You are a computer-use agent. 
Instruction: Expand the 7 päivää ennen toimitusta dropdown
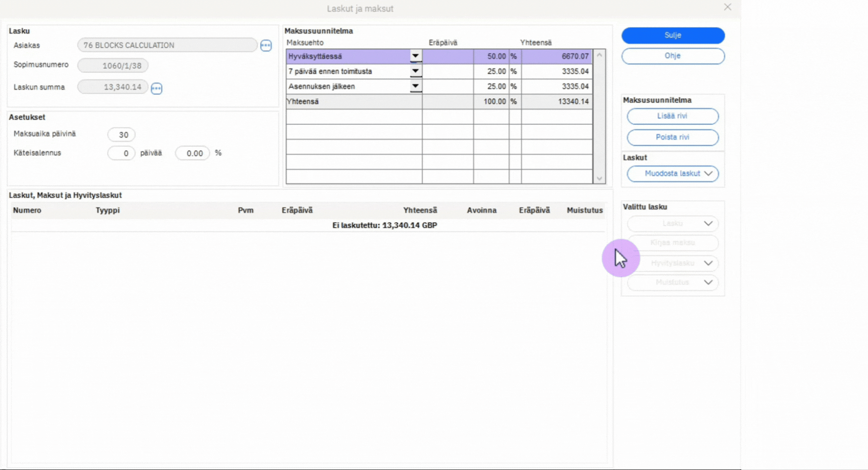coord(415,71)
